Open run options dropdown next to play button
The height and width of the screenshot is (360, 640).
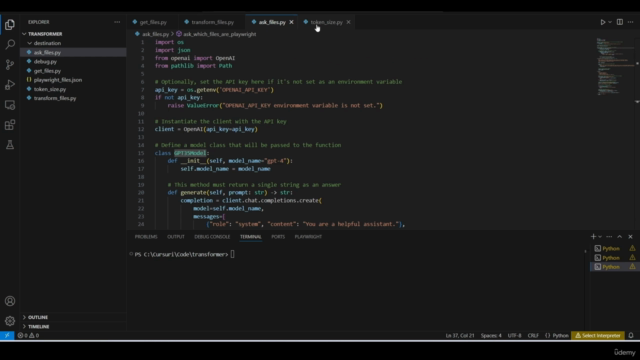coord(610,22)
